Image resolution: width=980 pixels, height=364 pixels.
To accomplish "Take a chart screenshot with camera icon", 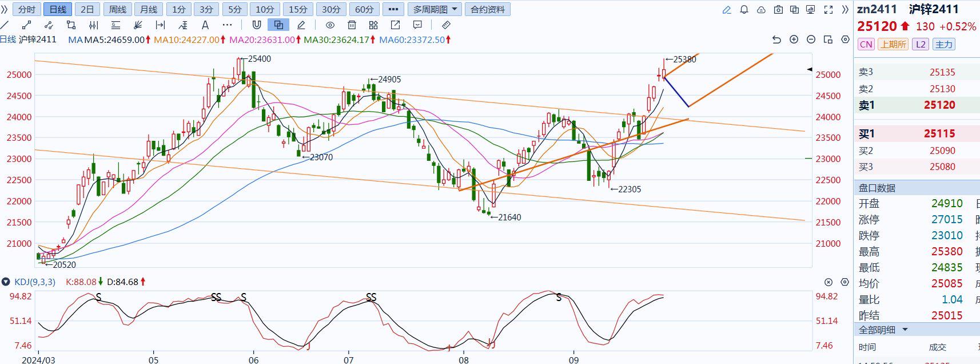I will (778, 10).
